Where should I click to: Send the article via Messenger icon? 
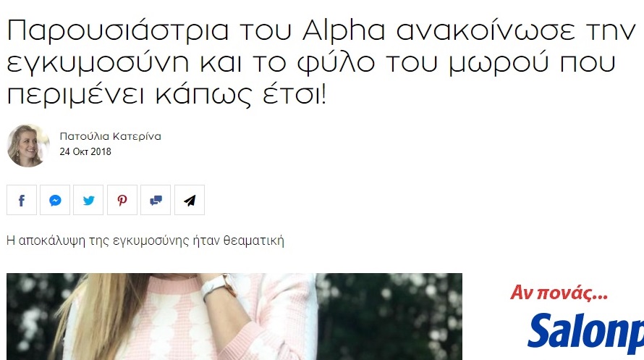[55, 200]
